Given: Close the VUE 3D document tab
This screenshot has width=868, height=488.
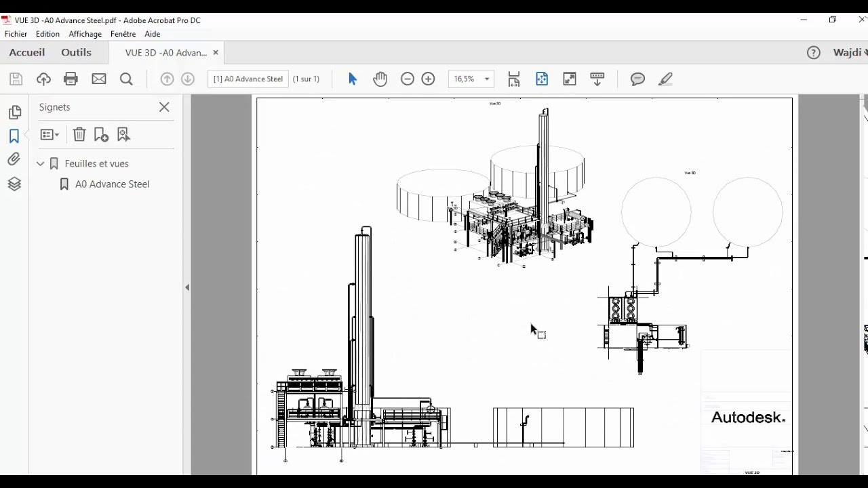Looking at the screenshot, I should pos(216,52).
